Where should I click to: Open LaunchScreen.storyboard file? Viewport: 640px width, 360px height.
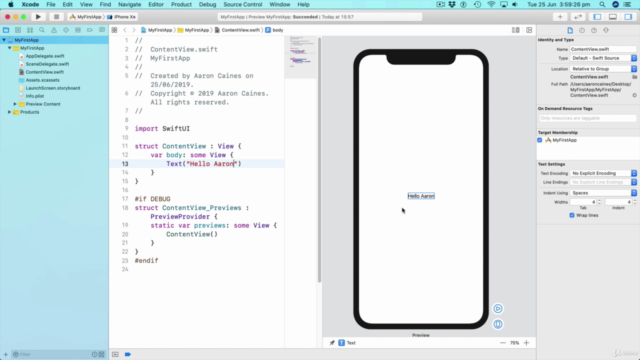click(x=53, y=88)
